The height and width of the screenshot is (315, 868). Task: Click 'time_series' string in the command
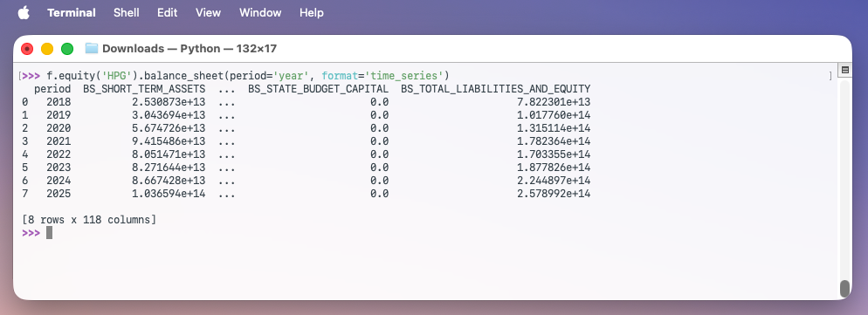coord(404,75)
